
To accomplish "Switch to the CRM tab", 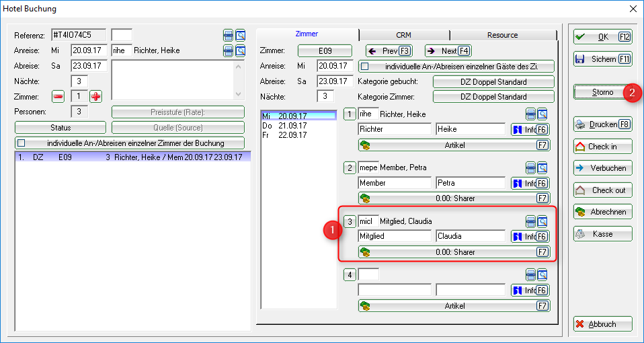I will point(404,36).
